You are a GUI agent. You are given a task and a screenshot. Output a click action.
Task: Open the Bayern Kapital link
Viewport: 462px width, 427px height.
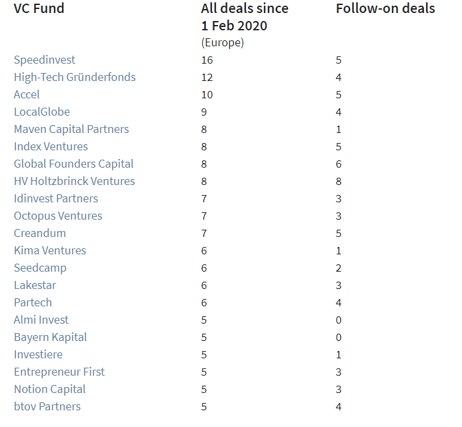click(x=50, y=337)
